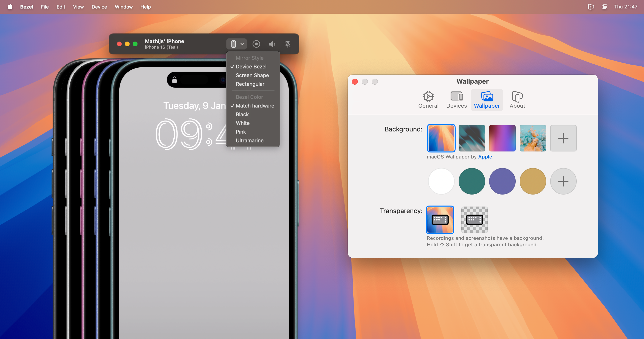Choose Rectangular mirror style option
Image resolution: width=644 pixels, height=339 pixels.
250,84
